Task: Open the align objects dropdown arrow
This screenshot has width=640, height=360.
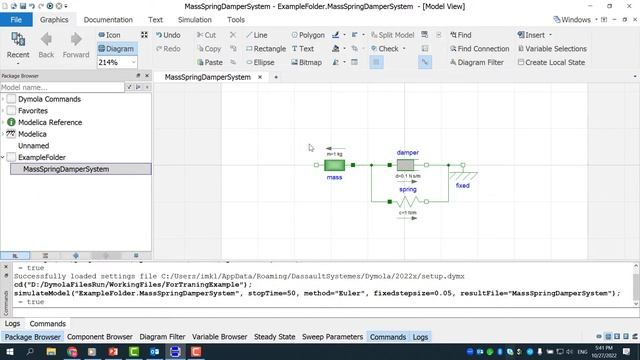Action: click(x=363, y=35)
